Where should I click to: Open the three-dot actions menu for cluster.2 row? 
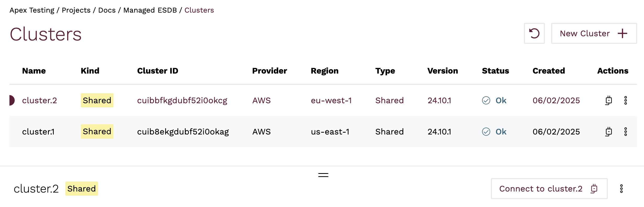click(625, 100)
